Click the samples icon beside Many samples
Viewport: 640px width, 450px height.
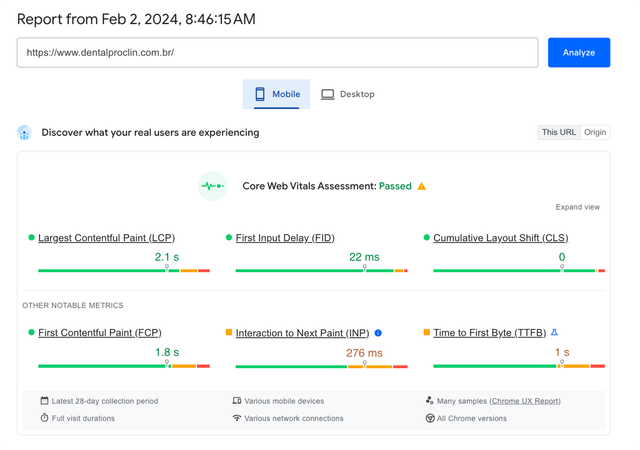(x=429, y=400)
